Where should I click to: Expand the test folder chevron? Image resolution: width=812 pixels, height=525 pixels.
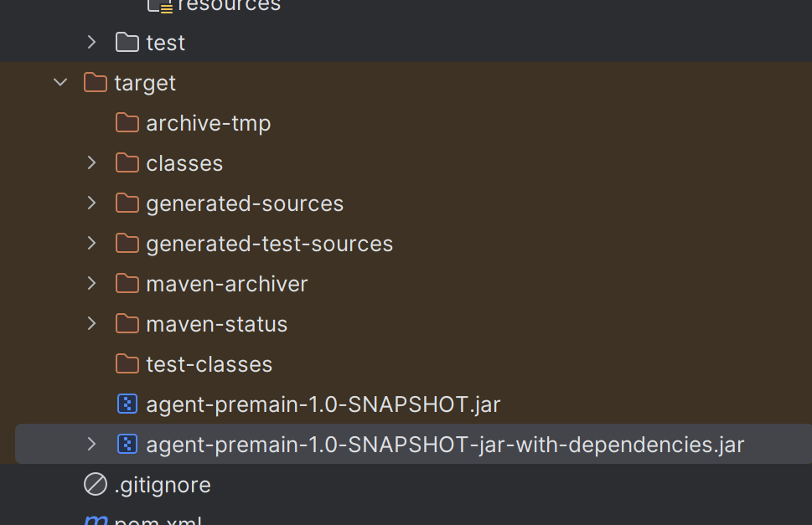(x=92, y=43)
